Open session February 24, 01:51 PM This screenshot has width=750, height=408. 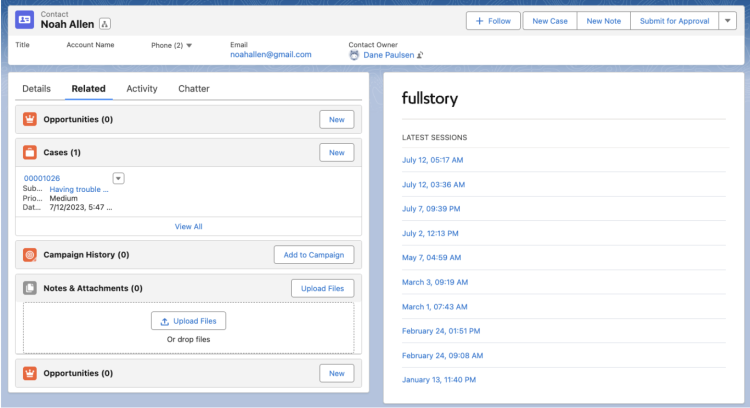pos(441,331)
